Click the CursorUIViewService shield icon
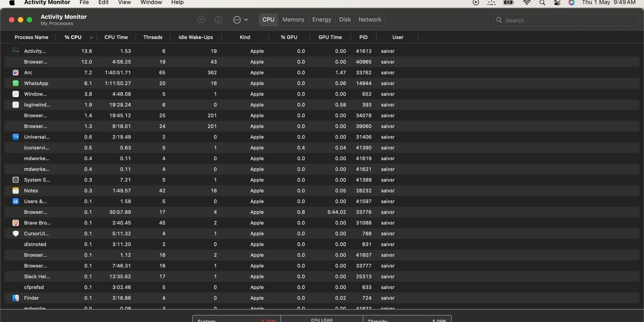 coord(16,234)
